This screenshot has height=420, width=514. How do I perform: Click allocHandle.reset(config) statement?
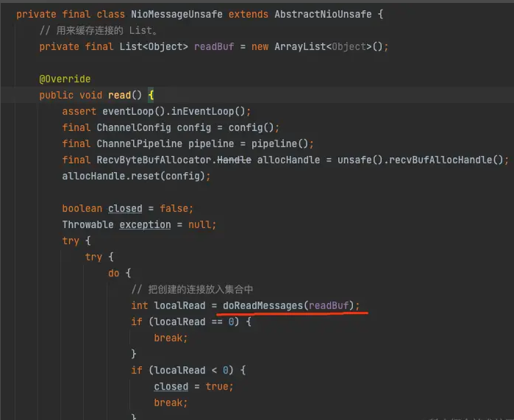(x=136, y=176)
